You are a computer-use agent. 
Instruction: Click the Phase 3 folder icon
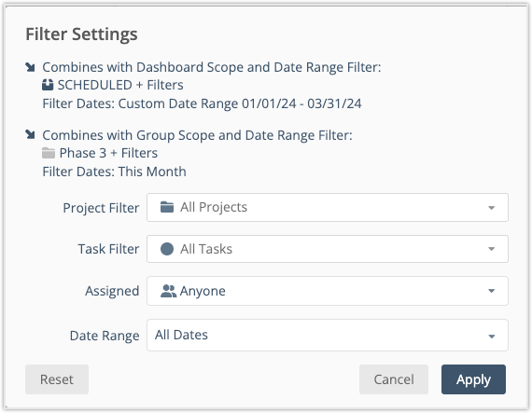[x=49, y=153]
